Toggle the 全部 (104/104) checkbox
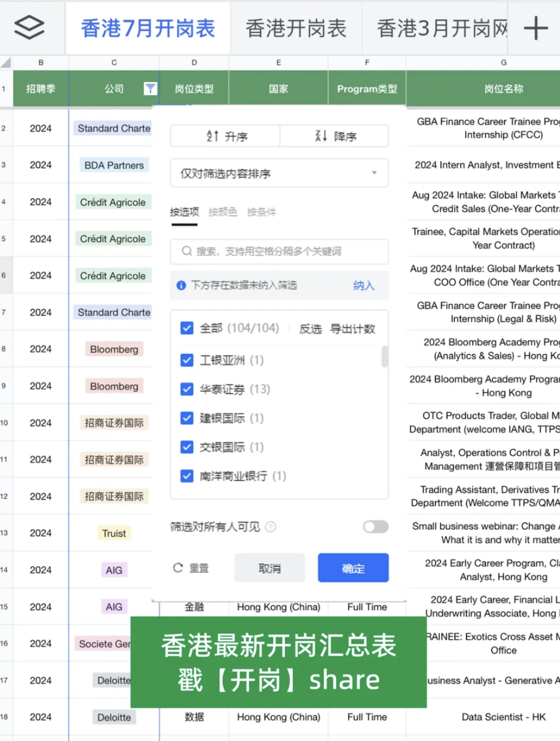560x741 pixels. [187, 328]
